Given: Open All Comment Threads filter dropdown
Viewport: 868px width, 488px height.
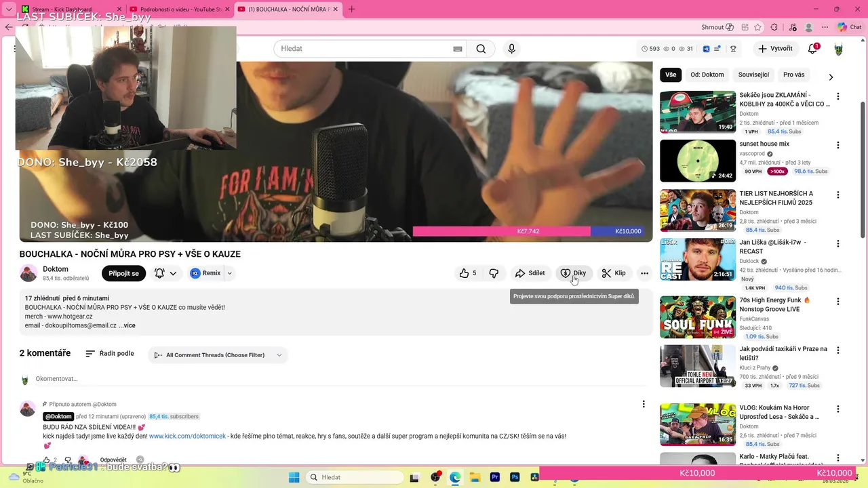Looking at the screenshot, I should click(218, 355).
